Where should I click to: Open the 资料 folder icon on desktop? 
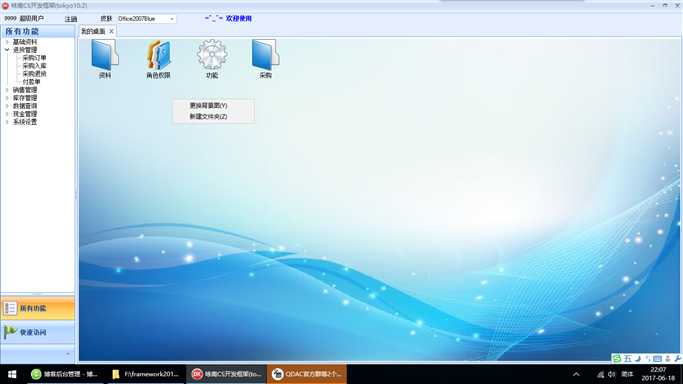[105, 55]
